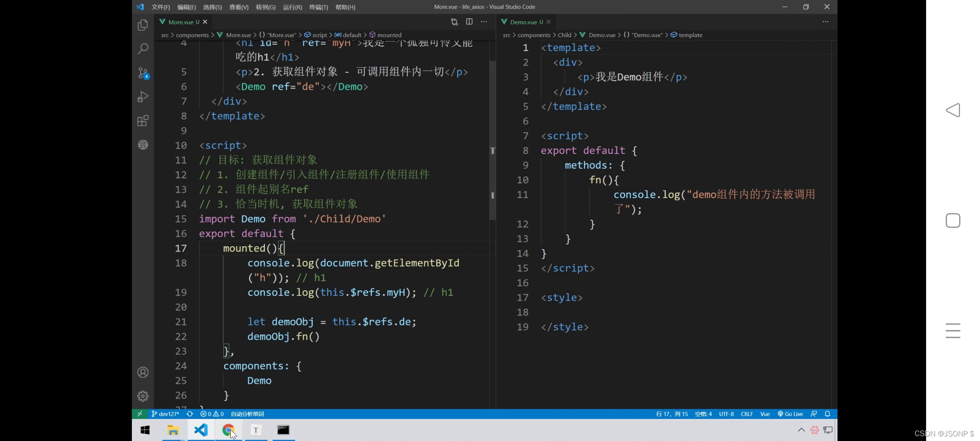Open the Accounts menu in activity bar

coord(143,372)
